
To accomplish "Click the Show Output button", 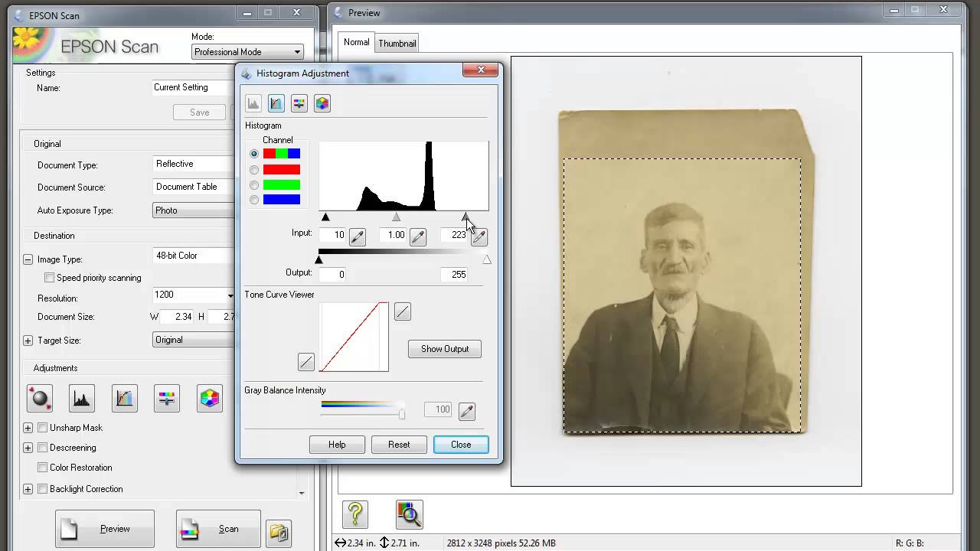I will click(x=445, y=349).
